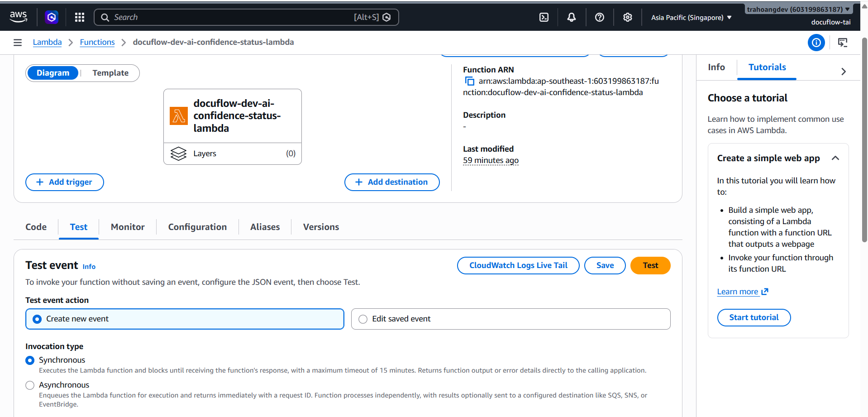Go to Functions breadcrumb link
This screenshot has width=868, height=417.
pyautogui.click(x=97, y=42)
